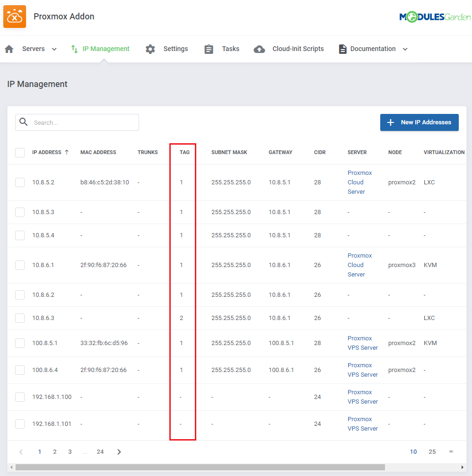
Task: Go to page 2
Action: (x=55, y=452)
